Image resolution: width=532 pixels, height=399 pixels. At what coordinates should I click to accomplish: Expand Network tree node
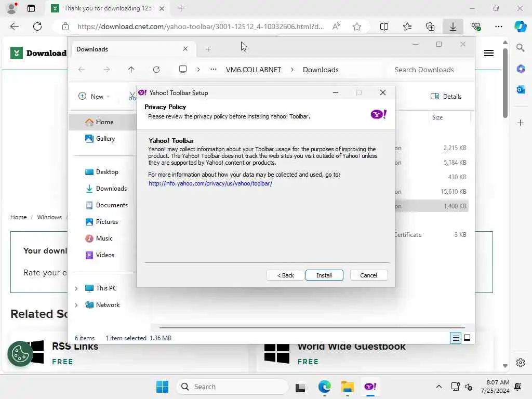click(x=76, y=305)
